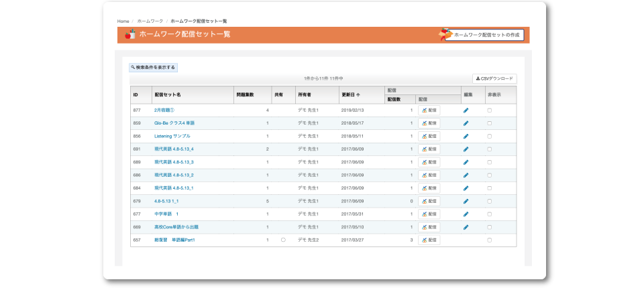Download the list with CSVダウンロード
The image size is (644, 288).
pyautogui.click(x=494, y=78)
